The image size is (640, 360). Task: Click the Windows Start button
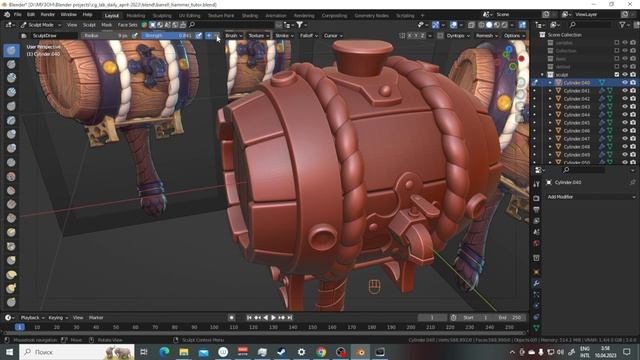tap(9, 352)
